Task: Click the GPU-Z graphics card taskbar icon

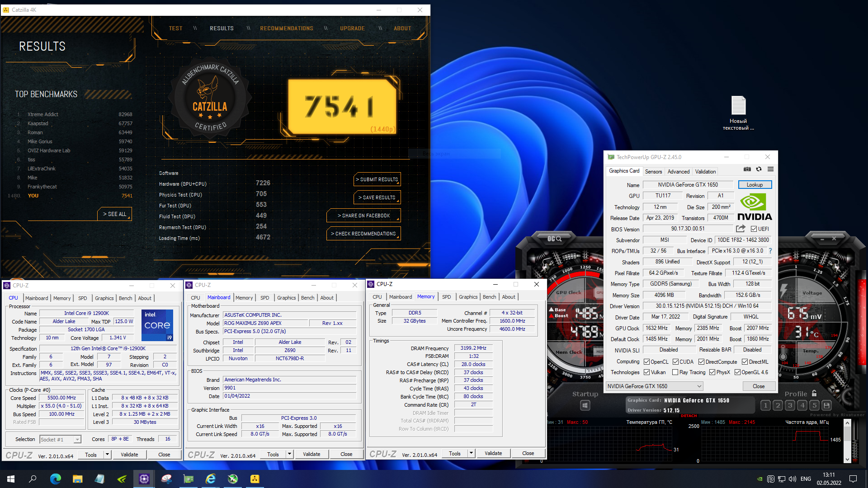Action: (189, 479)
